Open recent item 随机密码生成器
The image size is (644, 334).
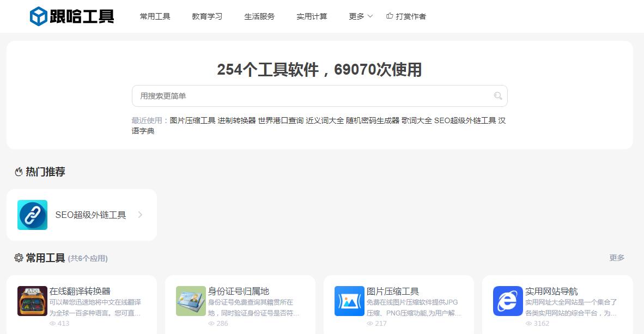pos(373,120)
